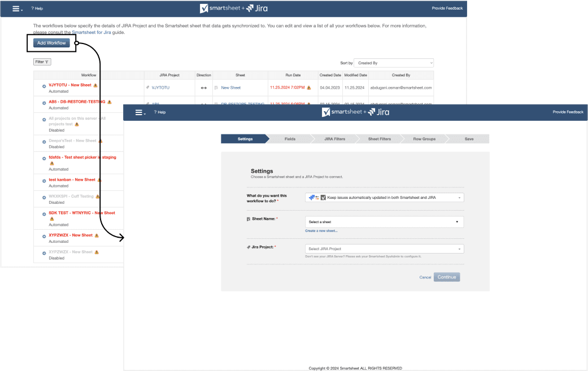This screenshot has height=371, width=588.
Task: Select the Fields wizard step
Action: pos(290,139)
